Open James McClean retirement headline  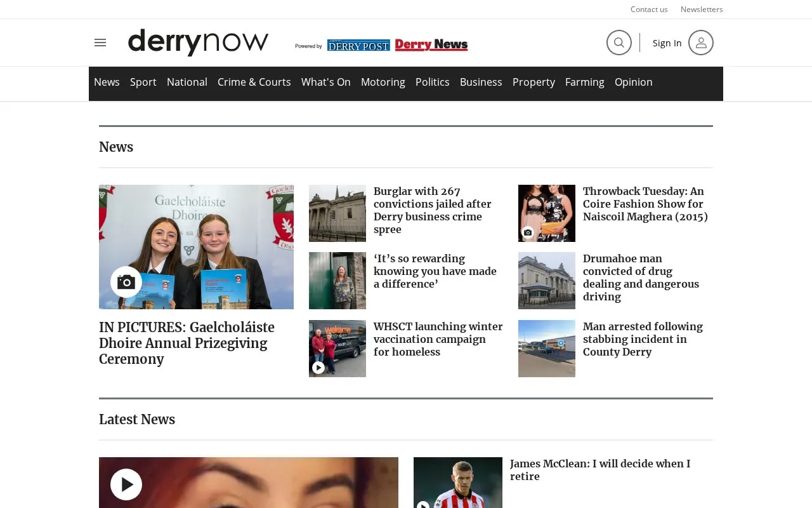pos(600,470)
